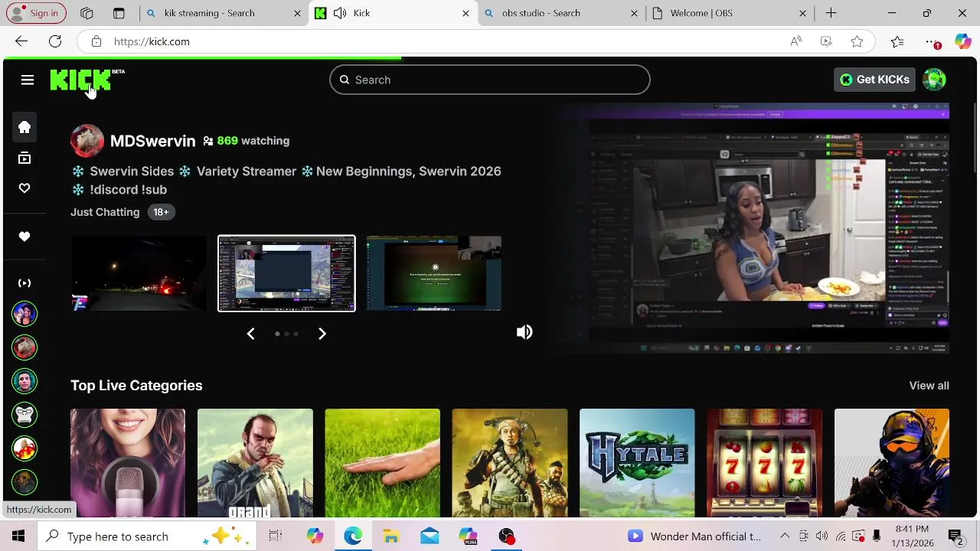
Task: Show hidden system tray icons
Action: click(785, 536)
